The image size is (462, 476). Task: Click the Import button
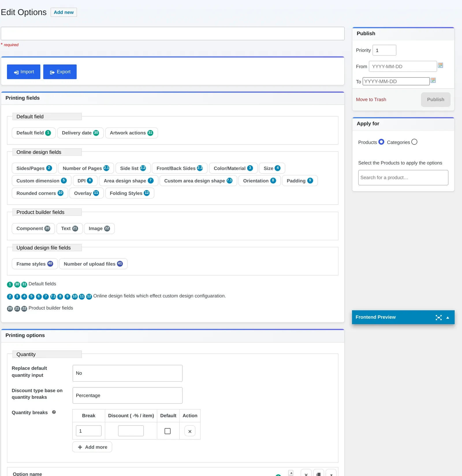[x=24, y=72]
